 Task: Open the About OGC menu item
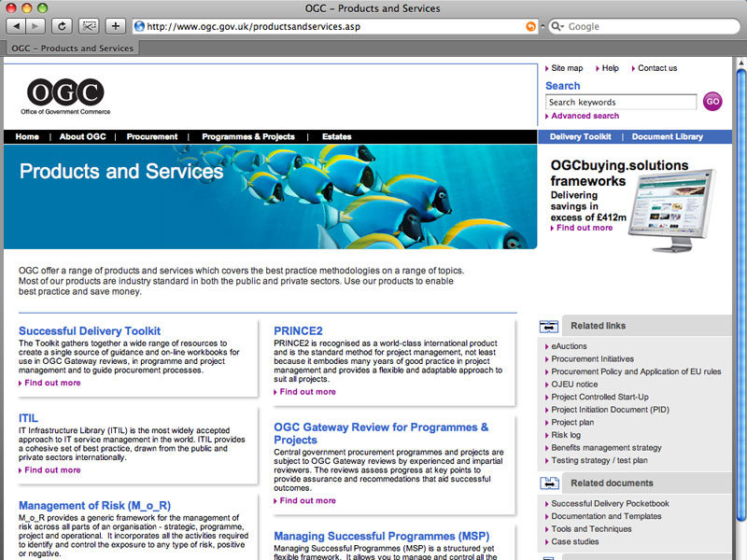coord(82,136)
